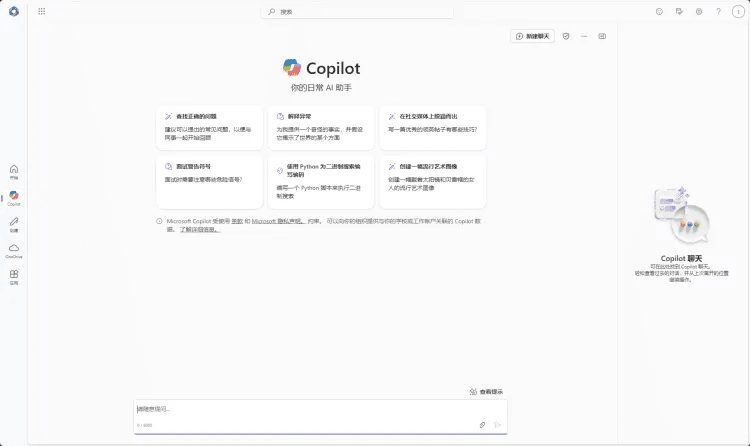The image size is (750, 446).
Task: Open the Microsoft 隐私声明 link
Action: (x=278, y=222)
